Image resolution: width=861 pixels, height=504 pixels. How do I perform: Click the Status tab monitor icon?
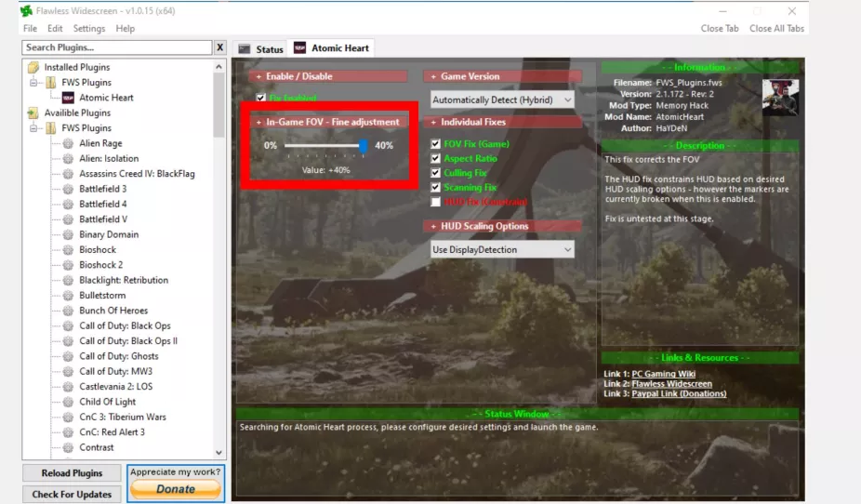point(245,49)
